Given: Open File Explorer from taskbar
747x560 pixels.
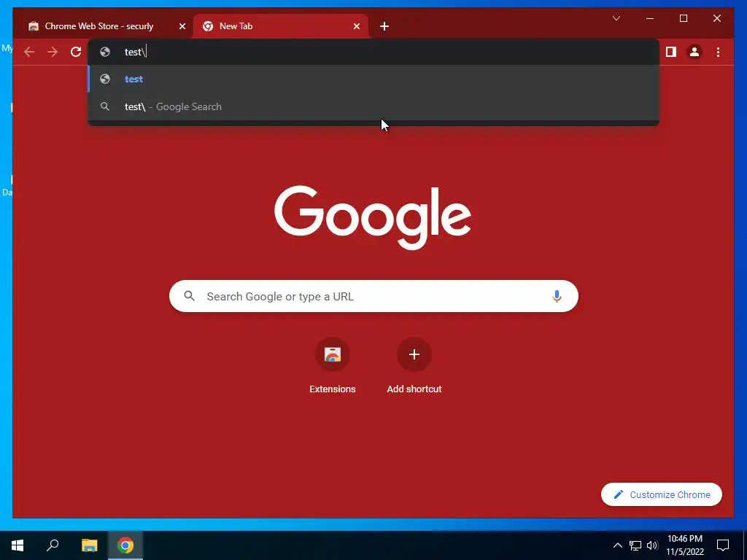Looking at the screenshot, I should [x=89, y=545].
